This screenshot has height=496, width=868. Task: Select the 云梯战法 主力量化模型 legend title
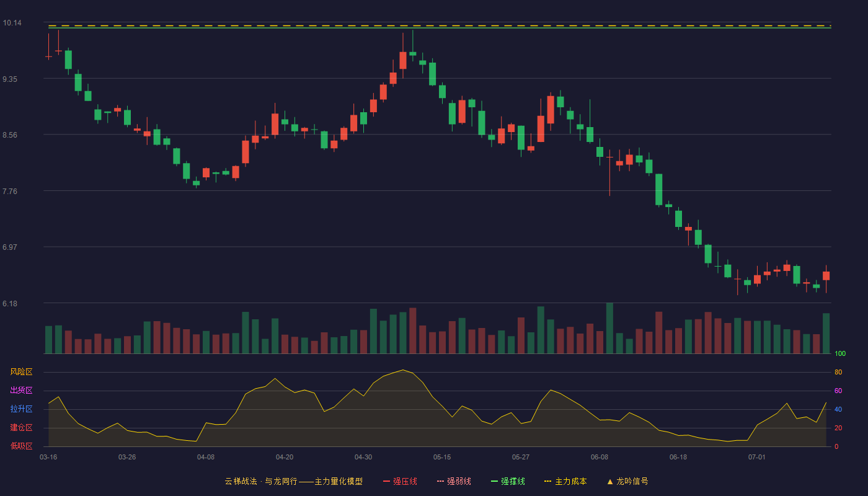click(x=293, y=481)
